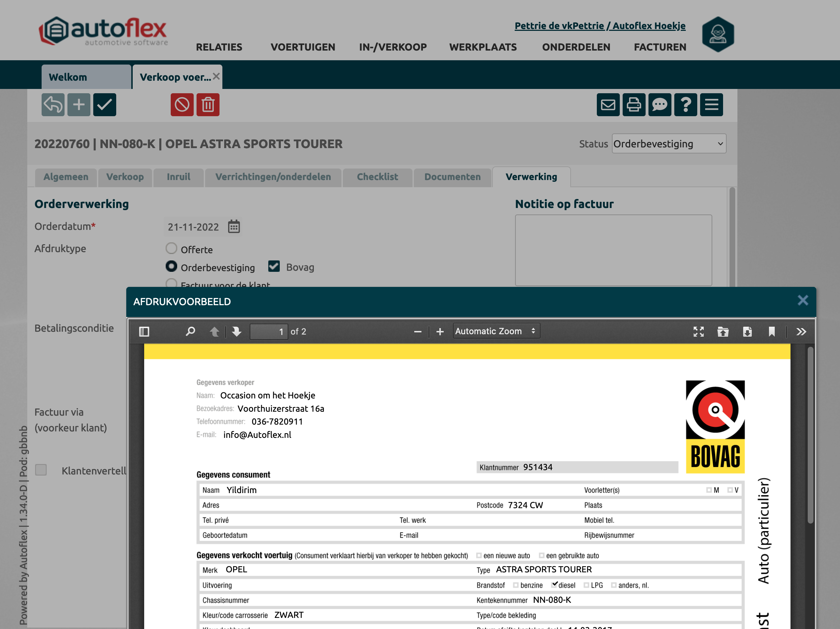840x629 pixels.
Task: Toggle the PDF viewer sidebar
Action: pyautogui.click(x=144, y=332)
